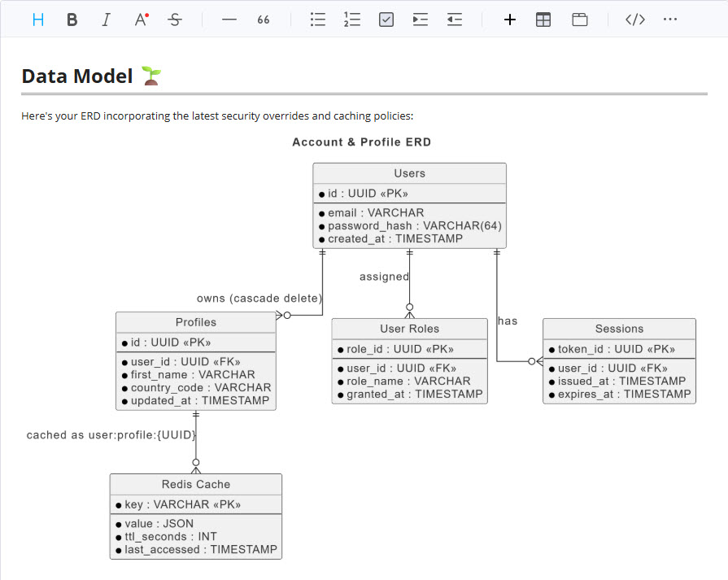The image size is (728, 580).
Task: Click issued_at : TIMESTAMP field
Action: (617, 382)
